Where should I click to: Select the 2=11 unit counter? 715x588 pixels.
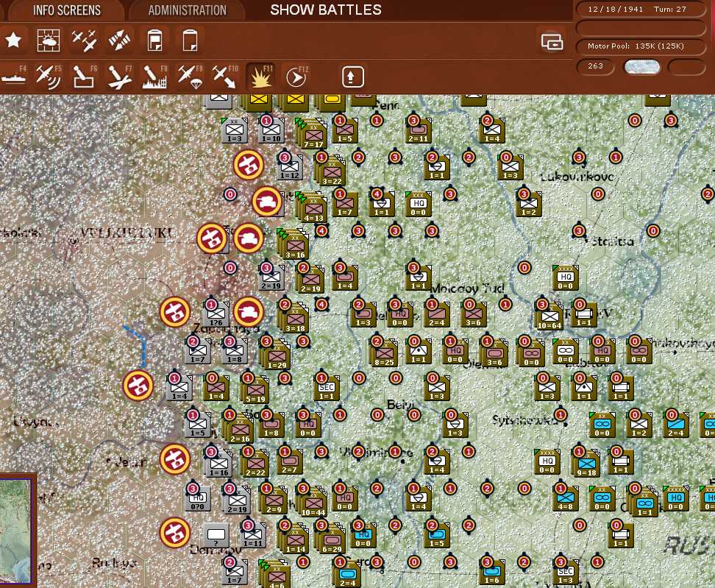(x=418, y=129)
